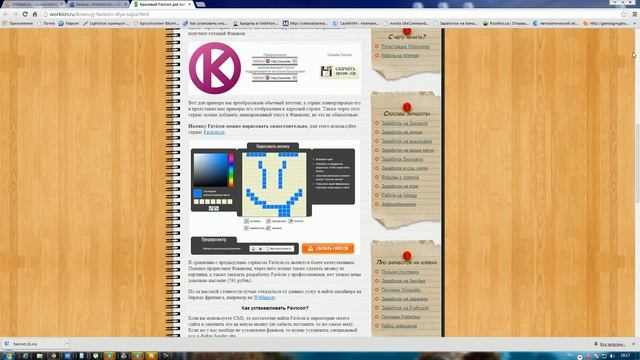The height and width of the screenshot is (360, 640).
Task: Open the Windows Start button
Action: pyautogui.click(x=8, y=356)
